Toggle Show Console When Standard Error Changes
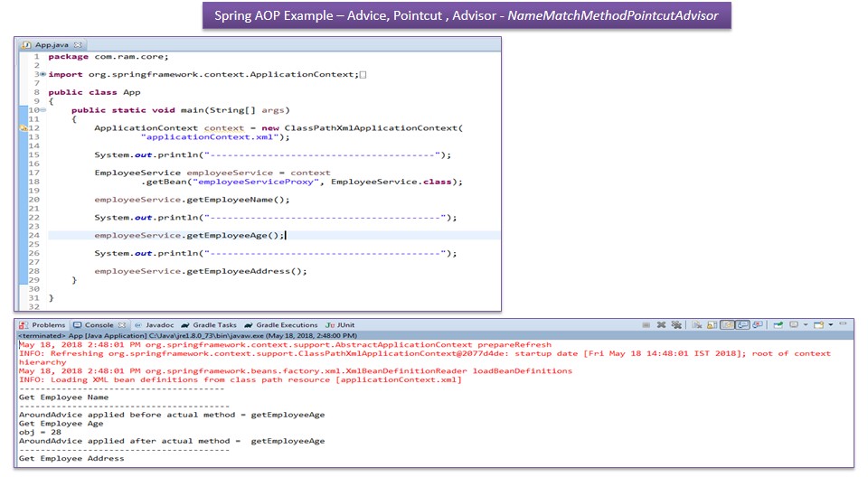The width and height of the screenshot is (868, 477). (758, 325)
